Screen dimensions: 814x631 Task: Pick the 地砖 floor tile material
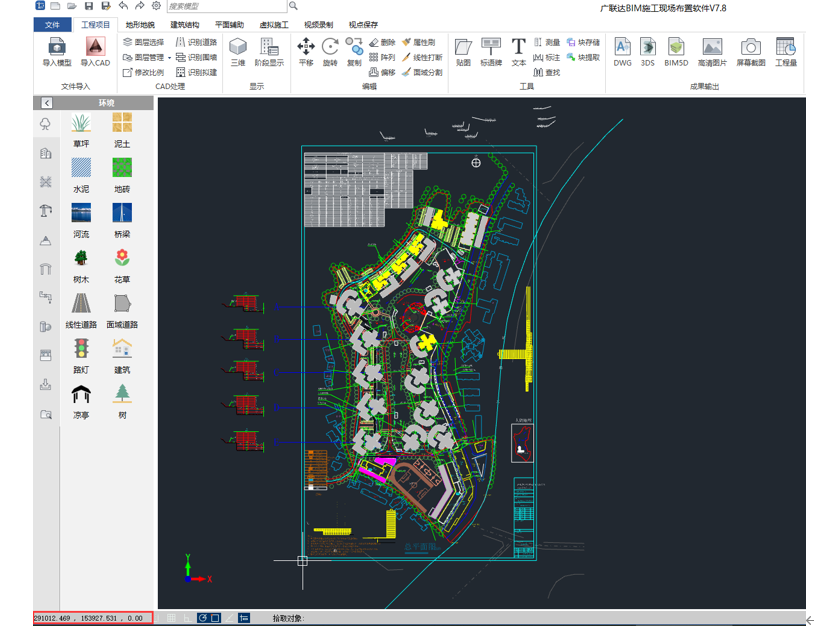(x=122, y=176)
